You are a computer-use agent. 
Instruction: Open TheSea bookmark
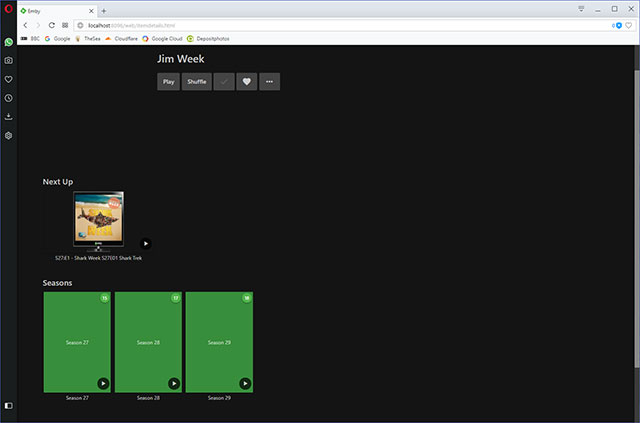pyautogui.click(x=88, y=38)
